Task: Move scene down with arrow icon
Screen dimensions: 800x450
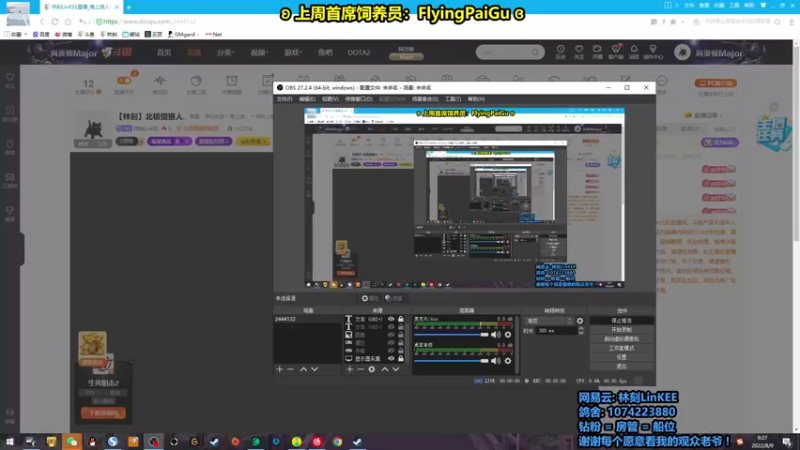Action: pos(315,369)
